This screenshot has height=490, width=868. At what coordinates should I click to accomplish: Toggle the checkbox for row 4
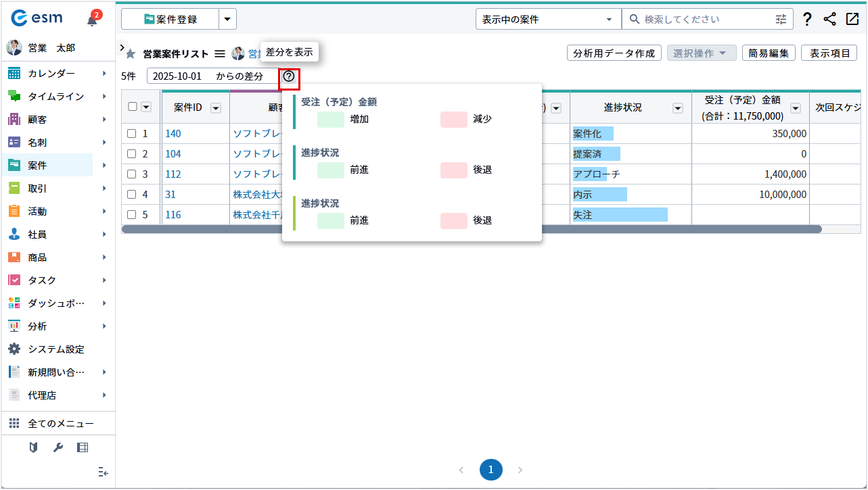(x=132, y=195)
